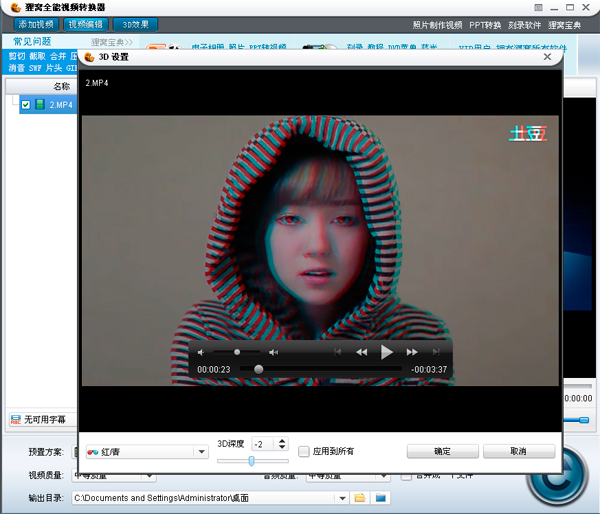This screenshot has height=514, width=600.
Task: Click the 片头 help link
Action: coord(54,68)
